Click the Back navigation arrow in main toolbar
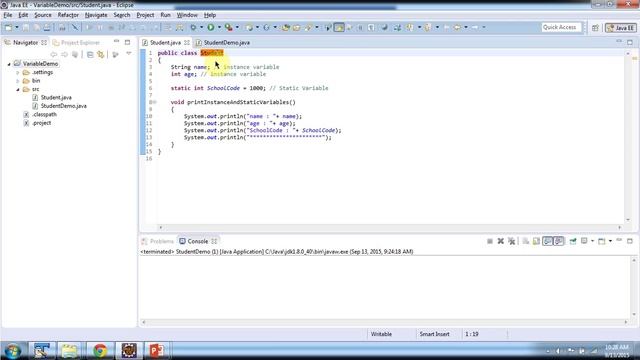Screen dimensions: 640x360 (x=457, y=27)
